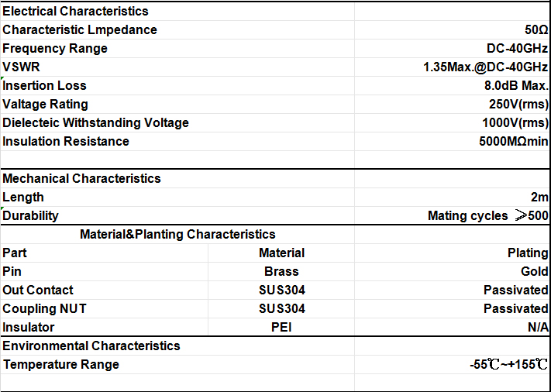Click the Characteristic Lmpedance label cell
Image resolution: width=551 pixels, height=392 pixels.
(177, 30)
